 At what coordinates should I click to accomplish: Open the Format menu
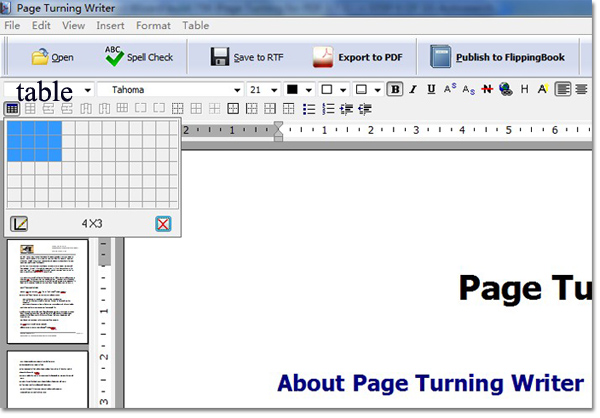point(153,26)
